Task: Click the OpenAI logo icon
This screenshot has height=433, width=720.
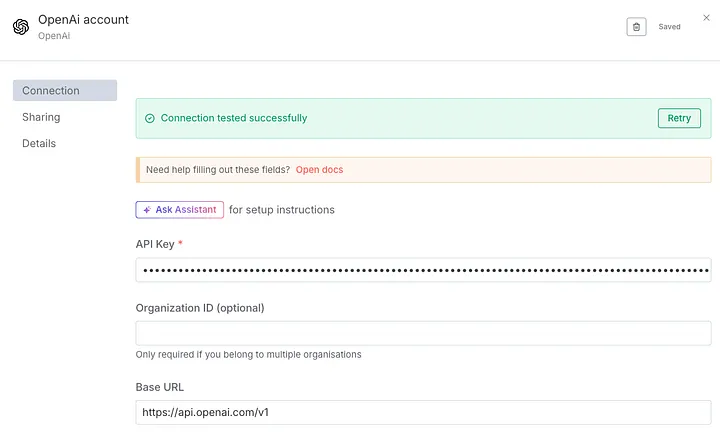Action: pos(21,27)
